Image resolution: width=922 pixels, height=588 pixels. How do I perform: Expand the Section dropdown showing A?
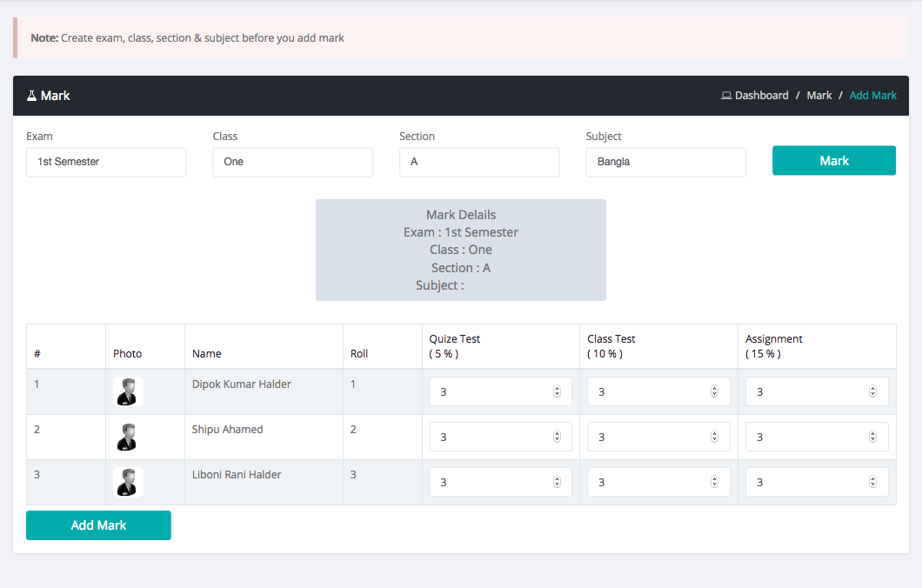(x=479, y=162)
